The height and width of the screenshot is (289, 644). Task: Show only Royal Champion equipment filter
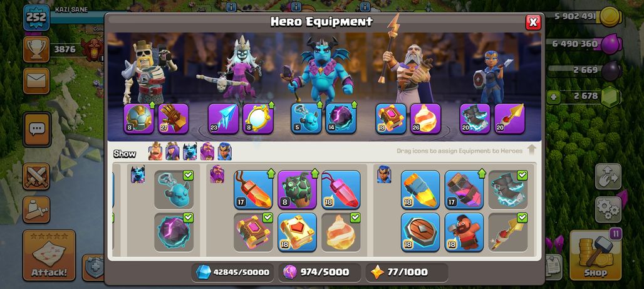tap(225, 151)
